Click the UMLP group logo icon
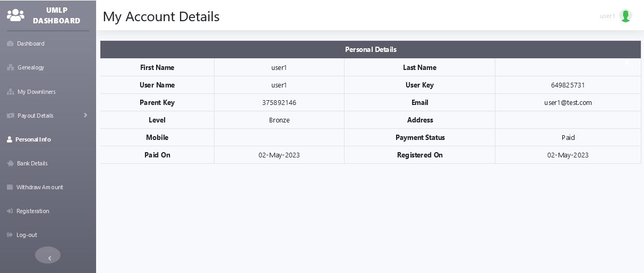This screenshot has width=644, height=273. coord(15,15)
